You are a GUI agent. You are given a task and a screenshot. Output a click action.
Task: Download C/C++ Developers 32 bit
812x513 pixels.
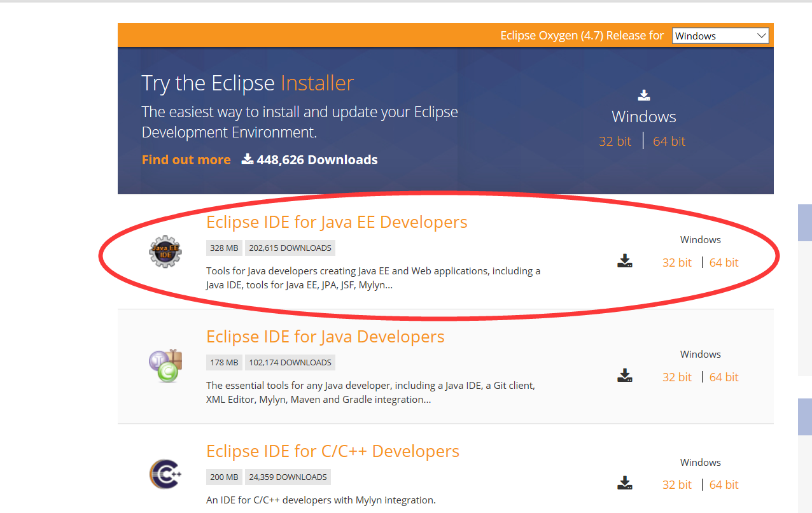point(676,484)
